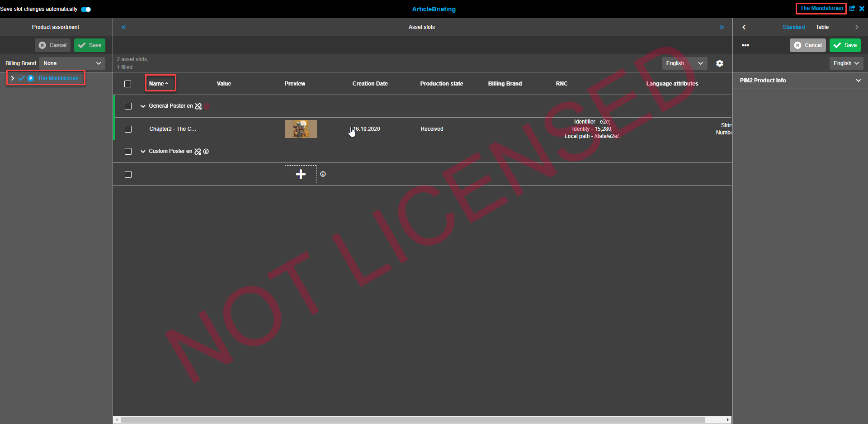Click the General Poster en slot name
This screenshot has height=424, width=868.
point(171,106)
